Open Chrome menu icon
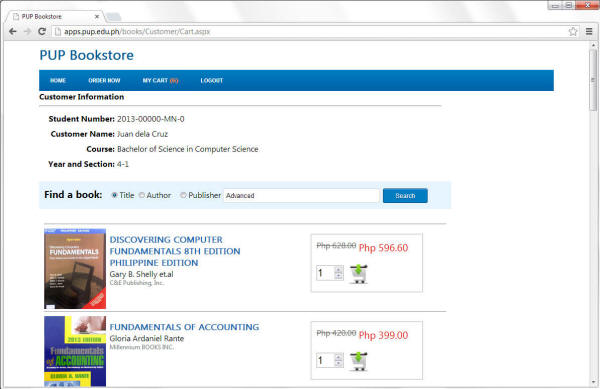 tap(589, 31)
